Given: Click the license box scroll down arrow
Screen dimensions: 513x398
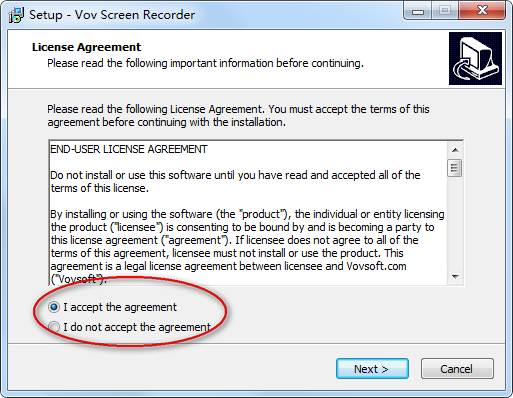Looking at the screenshot, I should (x=455, y=277).
